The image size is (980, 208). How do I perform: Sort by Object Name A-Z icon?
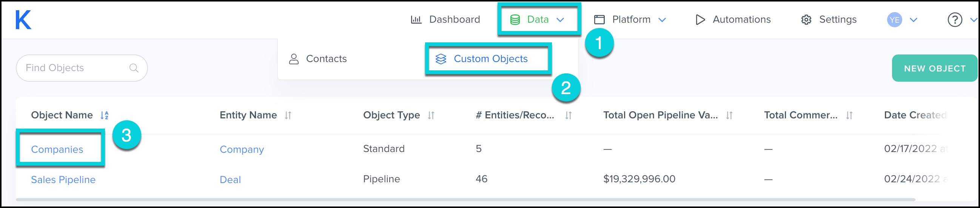105,115
